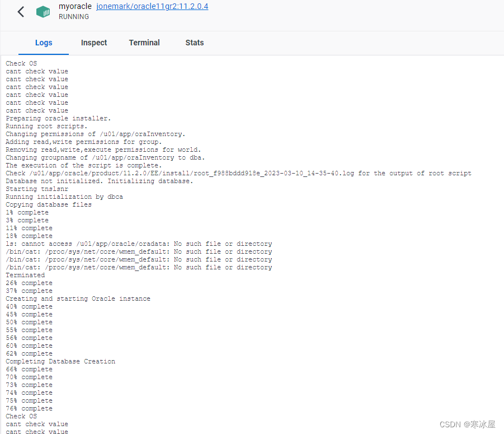Image resolution: width=504 pixels, height=434 pixels.
Task: Click the '62% complete' log line
Action: tap(29, 353)
